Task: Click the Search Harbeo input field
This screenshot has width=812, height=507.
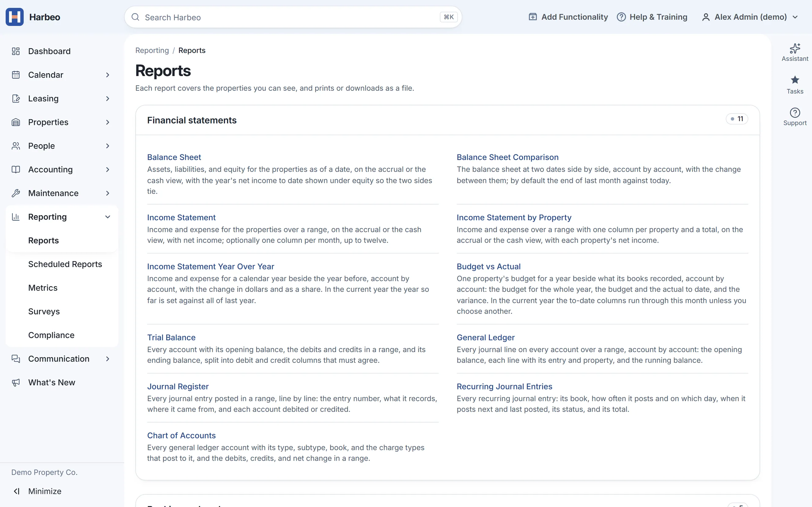Action: (293, 17)
